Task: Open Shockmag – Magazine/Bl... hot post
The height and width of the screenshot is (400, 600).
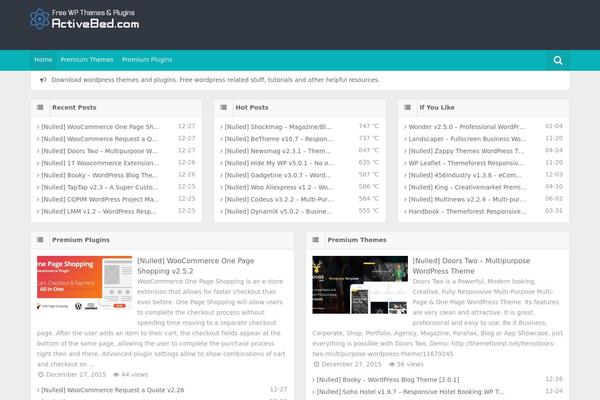Action: 278,127
